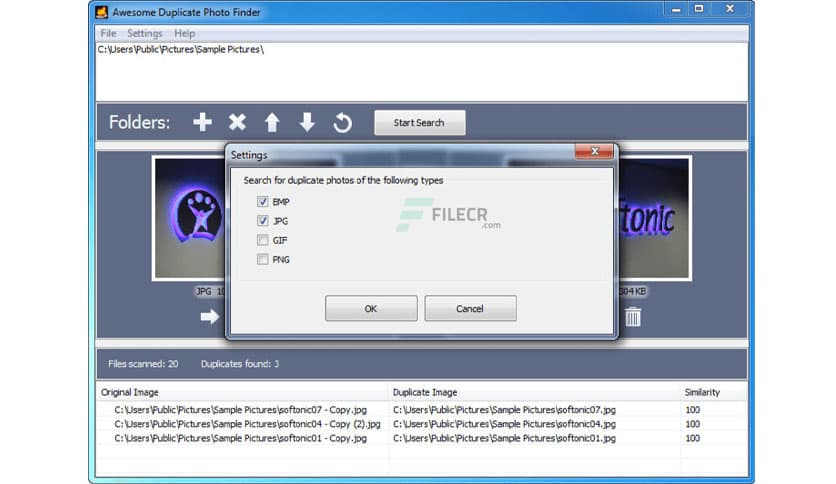Click duplicate path softonic01.jpg
The height and width of the screenshot is (484, 836).
coord(504,438)
